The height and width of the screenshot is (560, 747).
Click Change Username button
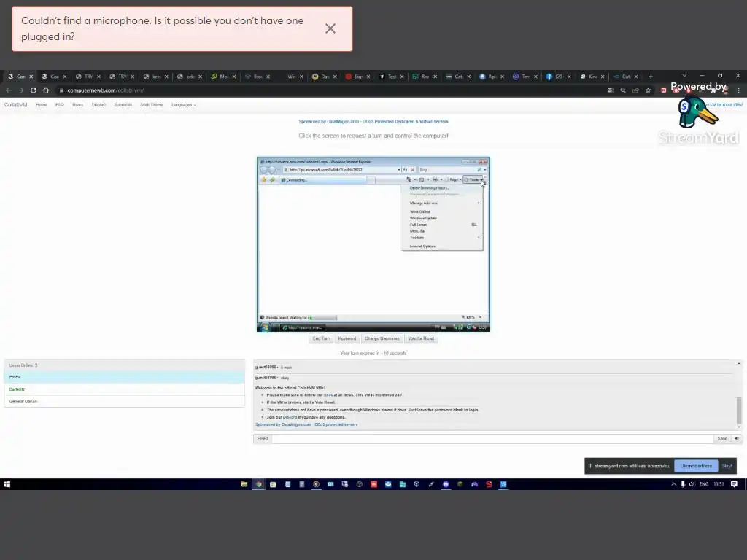382,338
